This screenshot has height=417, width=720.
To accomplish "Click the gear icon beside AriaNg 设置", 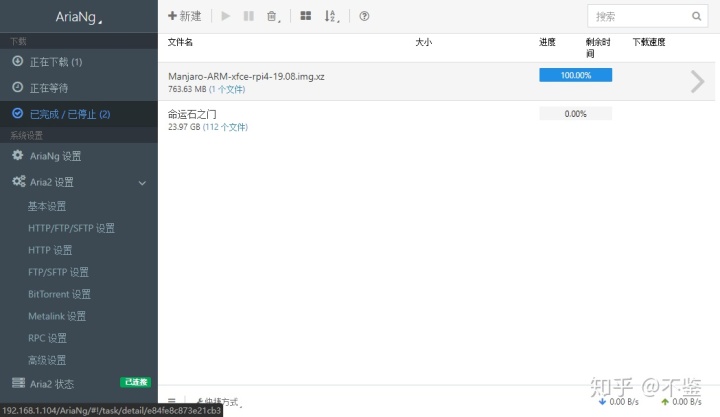I will coord(17,155).
